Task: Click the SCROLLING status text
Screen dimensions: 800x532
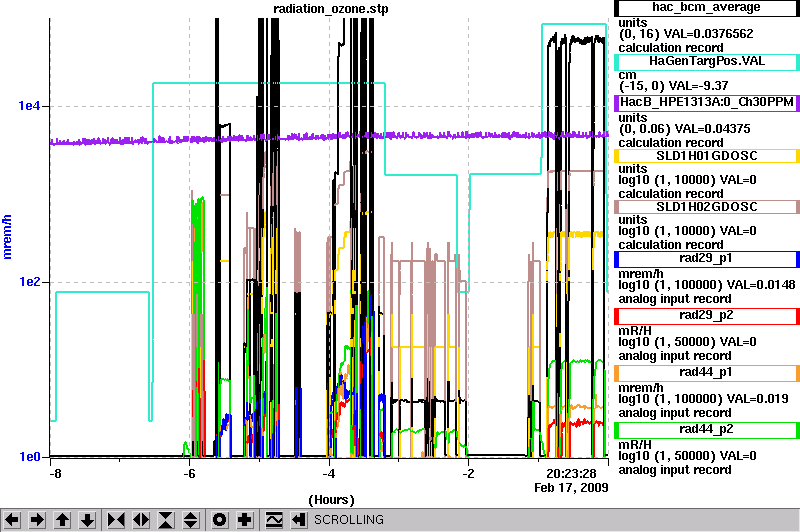Action: [x=348, y=520]
